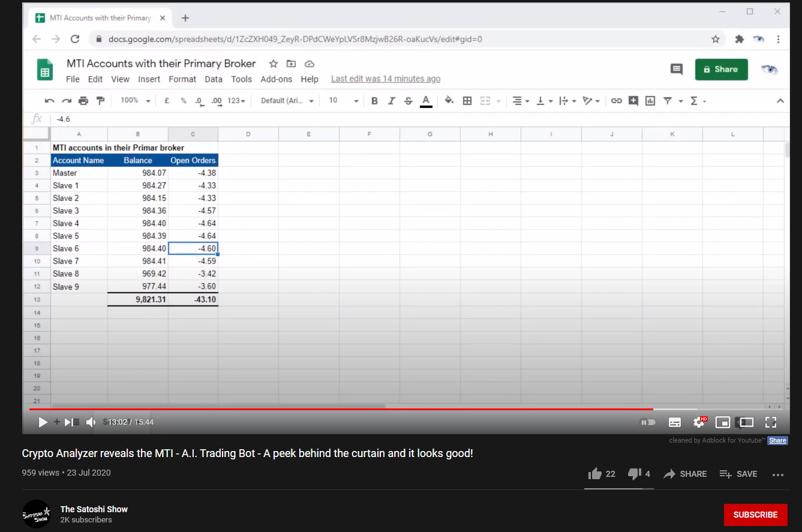The height and width of the screenshot is (532, 802).
Task: Toggle the autoplay switch
Action: [648, 422]
